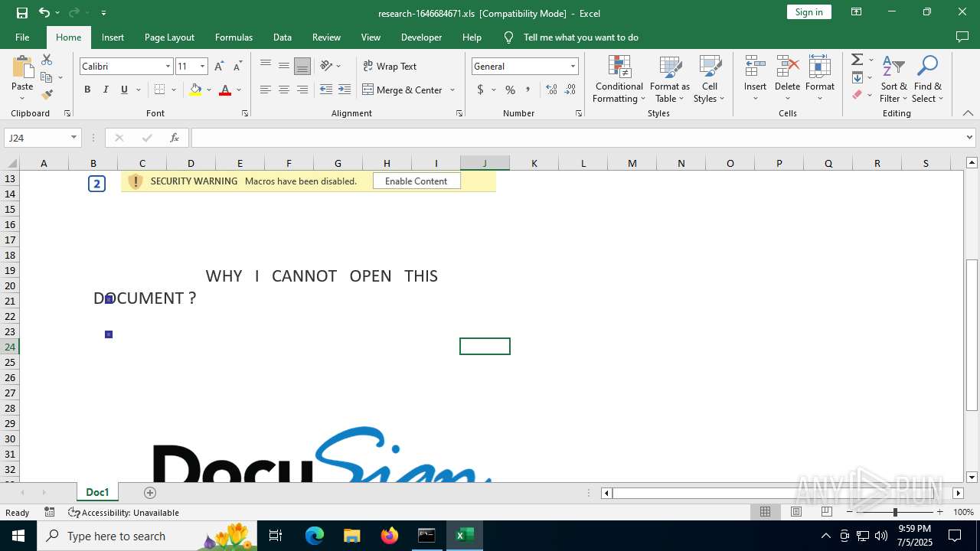The height and width of the screenshot is (551, 980).
Task: Click the Copy icon in Clipboard group
Action: click(47, 77)
